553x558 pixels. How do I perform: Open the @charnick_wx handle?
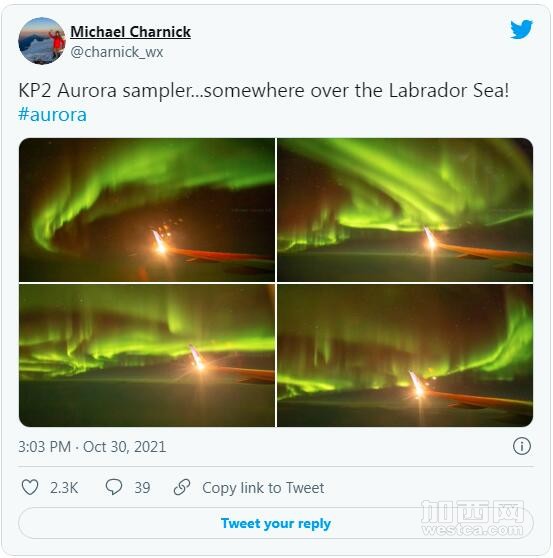pyautogui.click(x=117, y=52)
